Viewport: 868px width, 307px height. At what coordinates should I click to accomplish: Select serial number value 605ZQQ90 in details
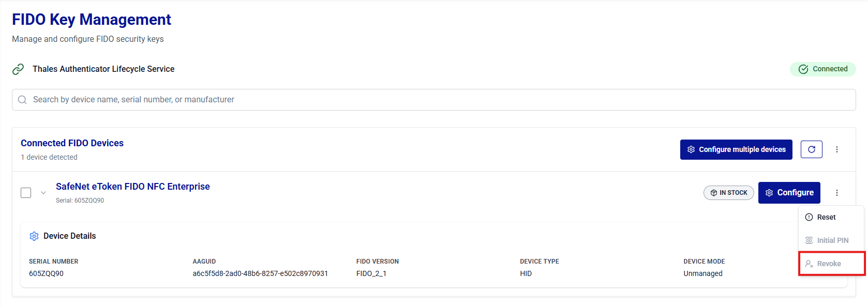click(x=46, y=273)
